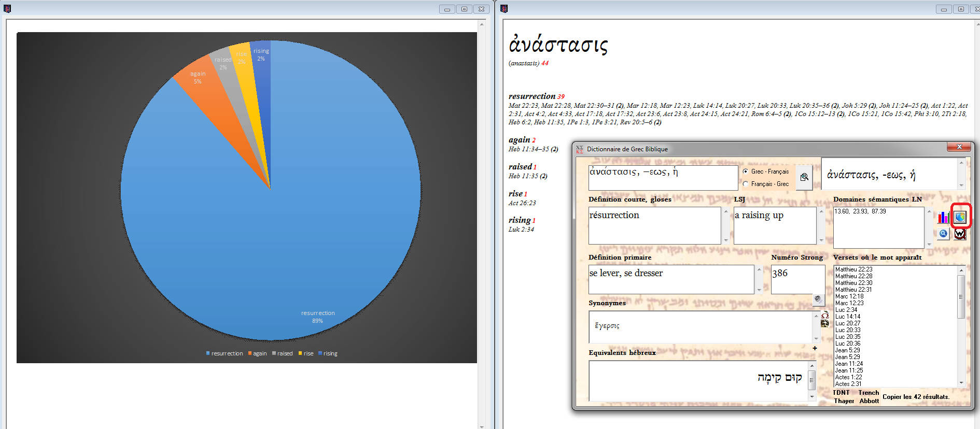Image resolution: width=980 pixels, height=429 pixels.
Task: Click the red Omega icon beside Synonymes
Action: click(x=825, y=315)
